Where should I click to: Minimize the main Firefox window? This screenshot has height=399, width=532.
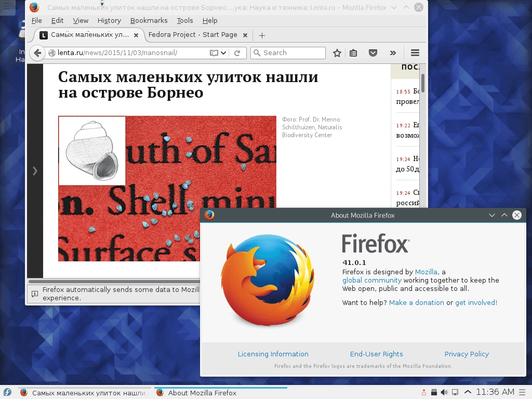coord(394,7)
